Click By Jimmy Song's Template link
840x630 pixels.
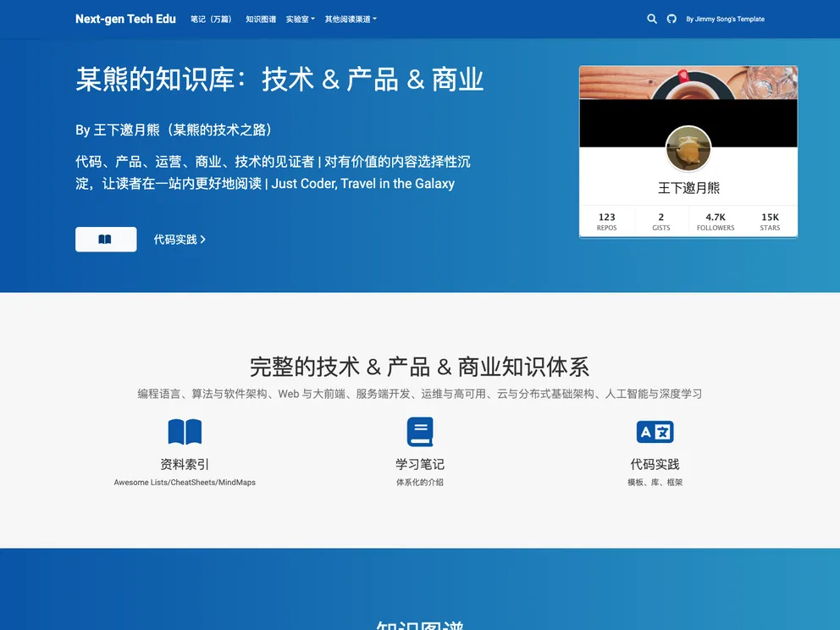(725, 18)
